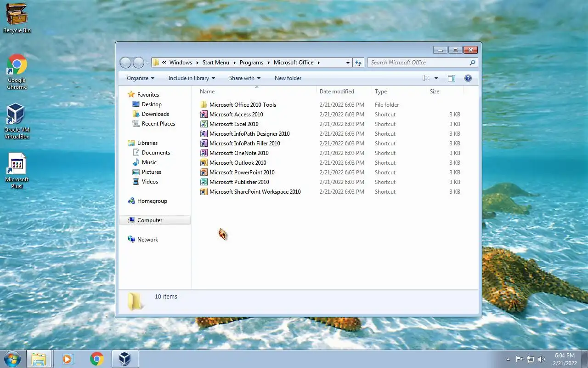Screen dimensions: 588x368
Task: Open Microsoft Excel 2010 shortcut icon
Action: 204,124
